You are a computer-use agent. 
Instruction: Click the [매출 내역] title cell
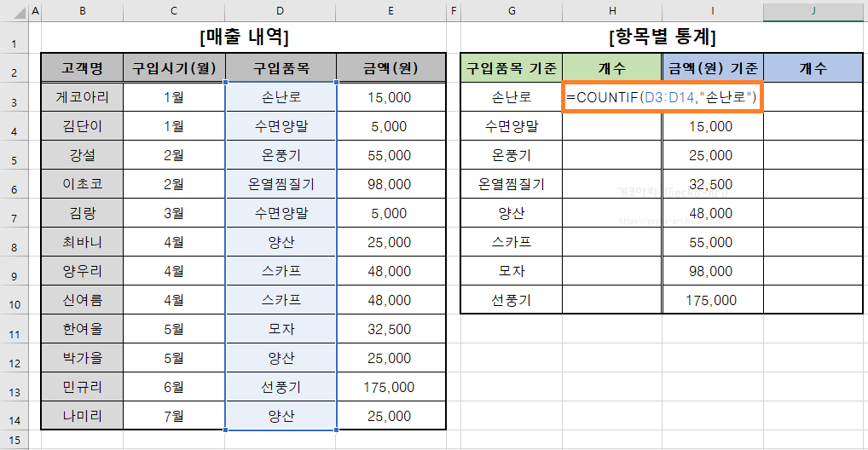point(244,37)
